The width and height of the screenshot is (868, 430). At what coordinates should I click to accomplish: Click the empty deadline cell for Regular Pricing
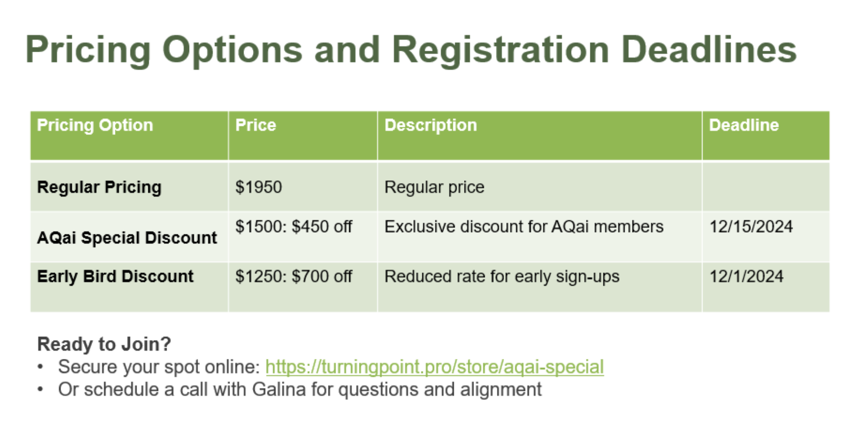(x=766, y=187)
